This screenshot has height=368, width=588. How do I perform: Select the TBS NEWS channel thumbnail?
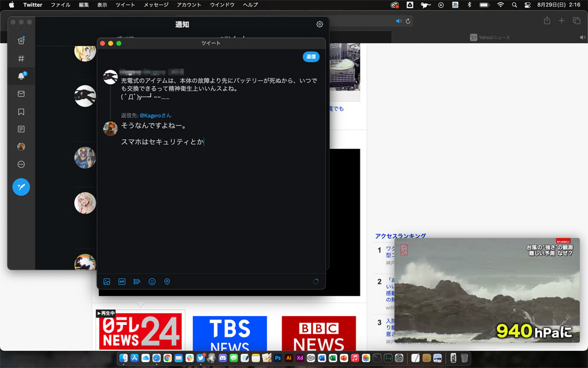tap(230, 333)
